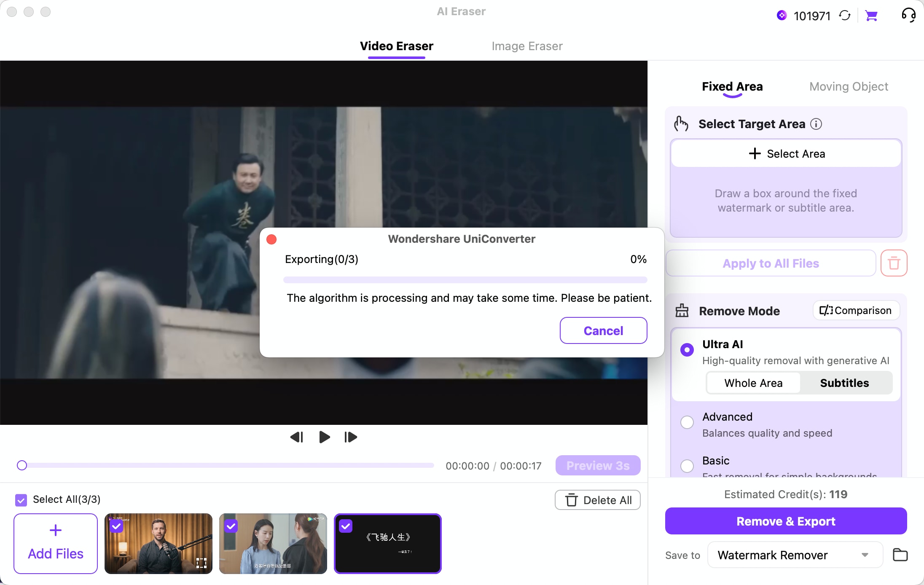924x585 pixels.
Task: Select the black title card thumbnail
Action: click(388, 543)
